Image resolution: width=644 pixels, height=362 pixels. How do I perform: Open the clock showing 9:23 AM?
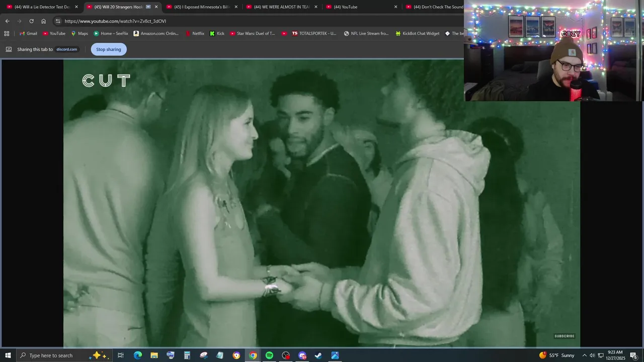[x=615, y=355]
